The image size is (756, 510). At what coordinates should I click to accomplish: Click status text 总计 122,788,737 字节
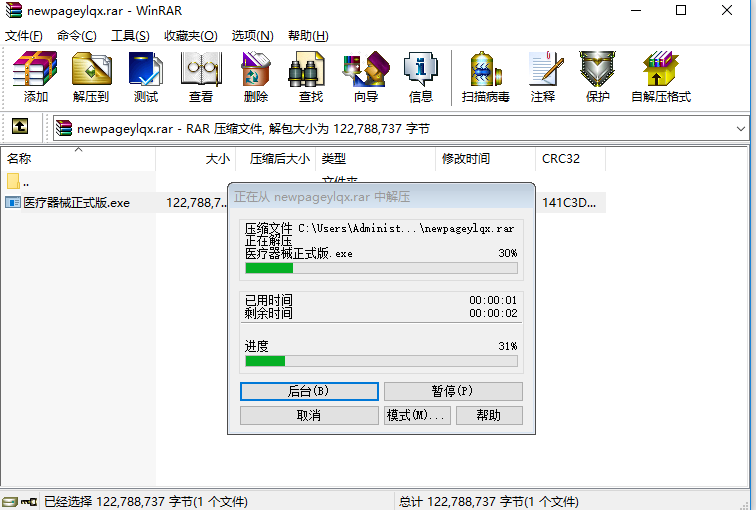click(488, 502)
